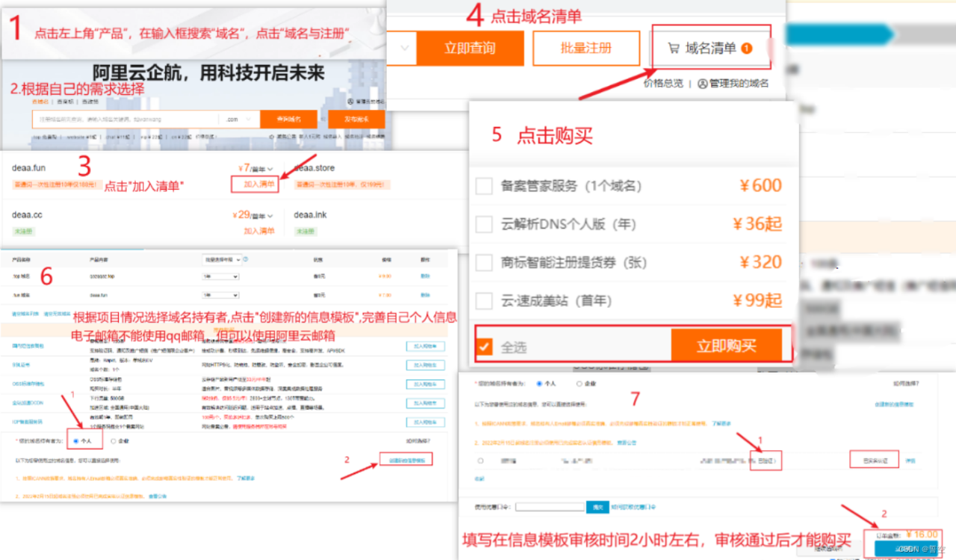Image resolution: width=956 pixels, height=560 pixels.
Task: Select the 企业 radio button in step 7
Action: coord(580,384)
